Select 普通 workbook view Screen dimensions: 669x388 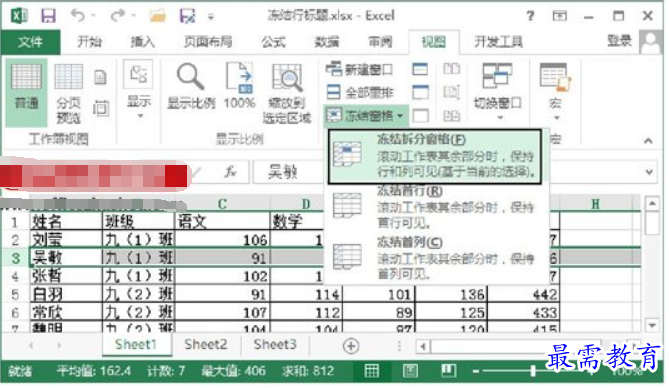click(26, 92)
